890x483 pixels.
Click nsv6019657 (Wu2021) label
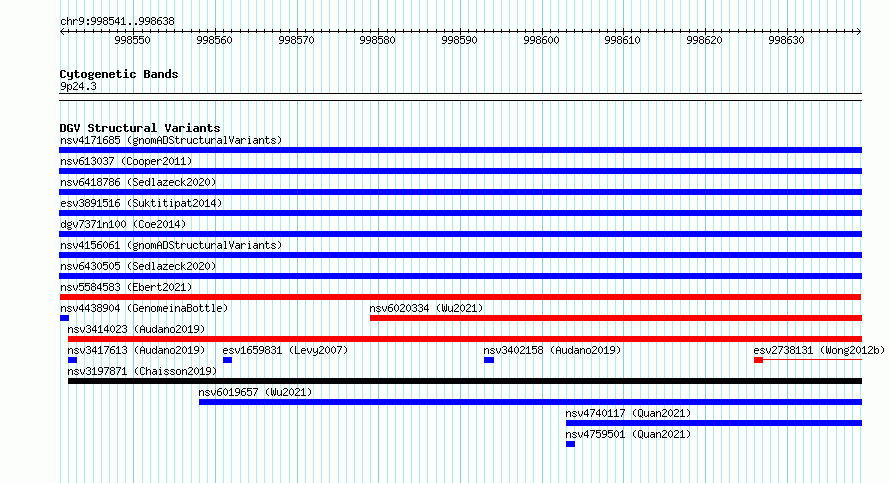(x=255, y=392)
